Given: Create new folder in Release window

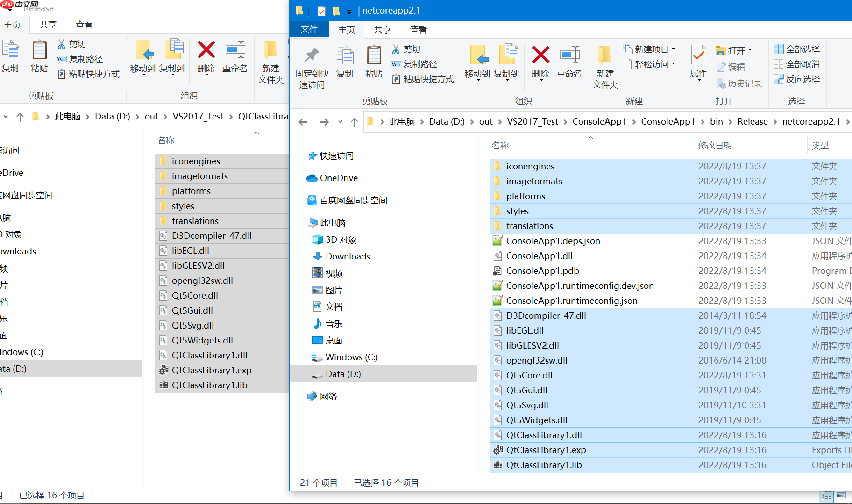Looking at the screenshot, I should pos(270,62).
